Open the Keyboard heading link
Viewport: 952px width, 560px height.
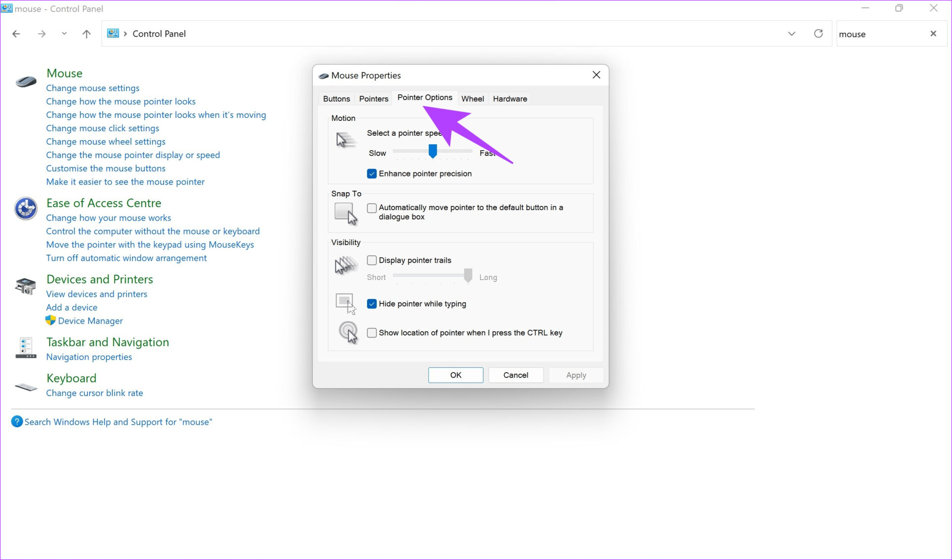[71, 378]
